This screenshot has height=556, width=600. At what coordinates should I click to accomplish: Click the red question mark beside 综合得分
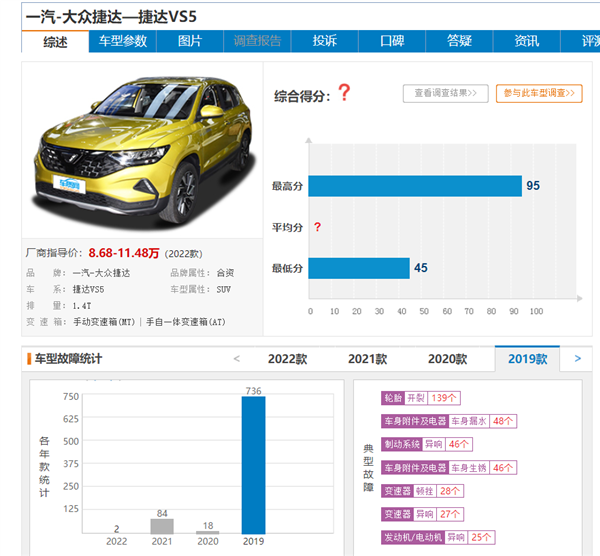[344, 93]
